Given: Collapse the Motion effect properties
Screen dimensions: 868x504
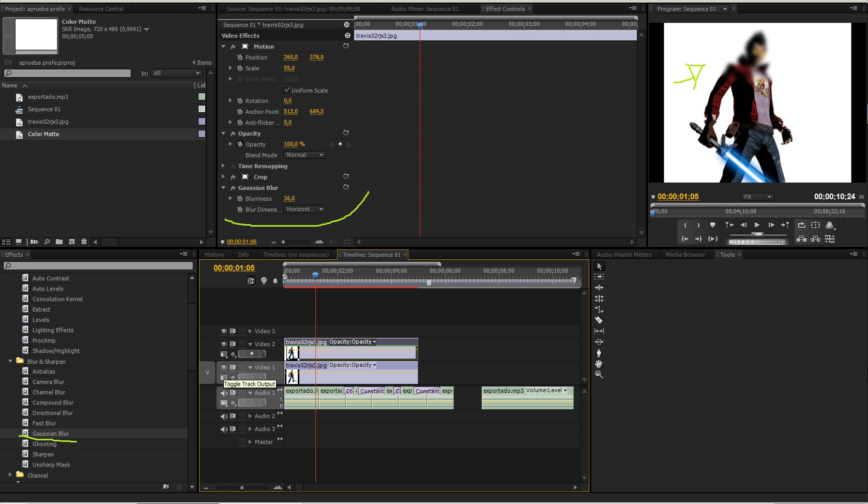Looking at the screenshot, I should (223, 47).
